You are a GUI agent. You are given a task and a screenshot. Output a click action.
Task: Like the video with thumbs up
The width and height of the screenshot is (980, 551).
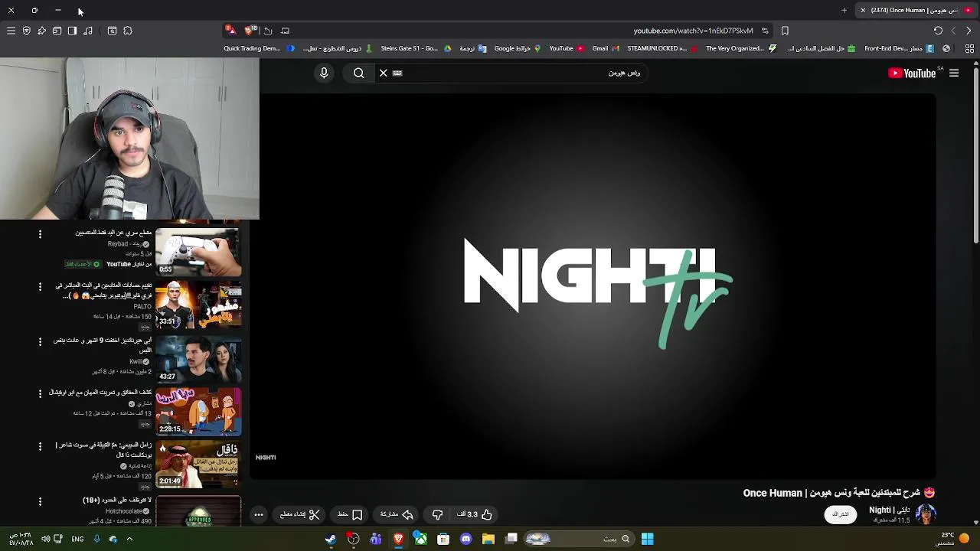pos(475,514)
